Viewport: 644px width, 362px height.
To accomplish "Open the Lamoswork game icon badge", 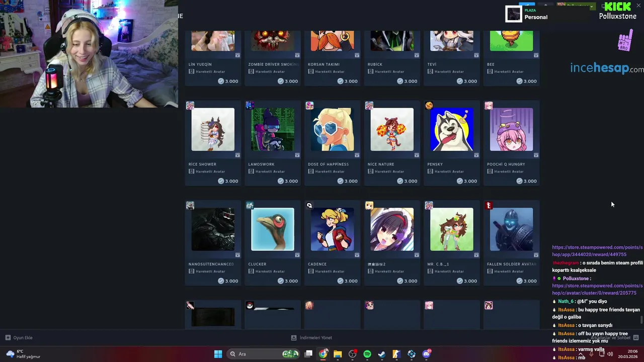I will click(250, 106).
